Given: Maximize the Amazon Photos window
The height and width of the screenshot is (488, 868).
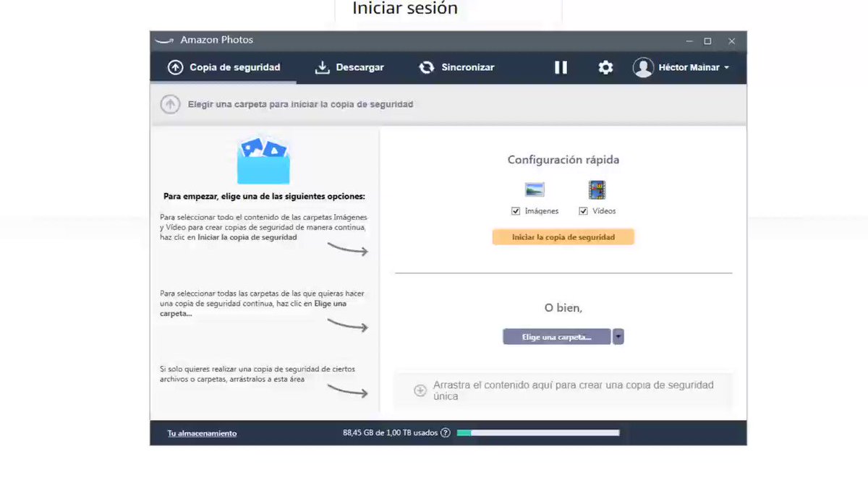Looking at the screenshot, I should pos(707,41).
